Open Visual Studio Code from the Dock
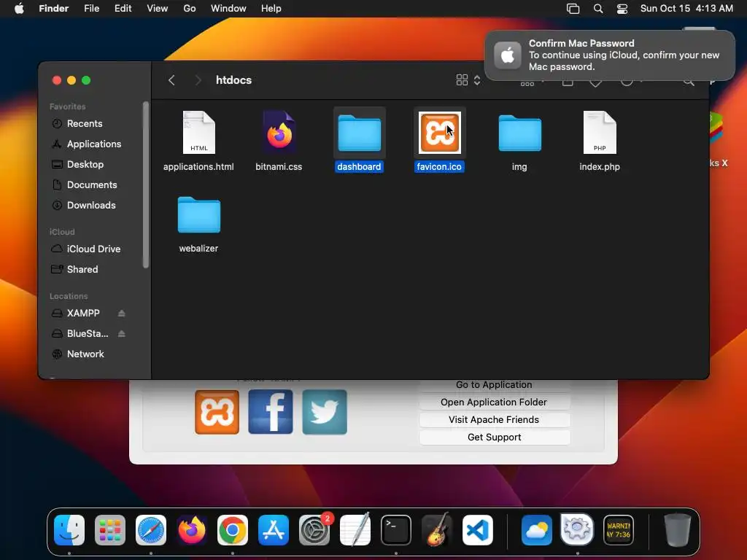The height and width of the screenshot is (560, 747). click(x=478, y=530)
